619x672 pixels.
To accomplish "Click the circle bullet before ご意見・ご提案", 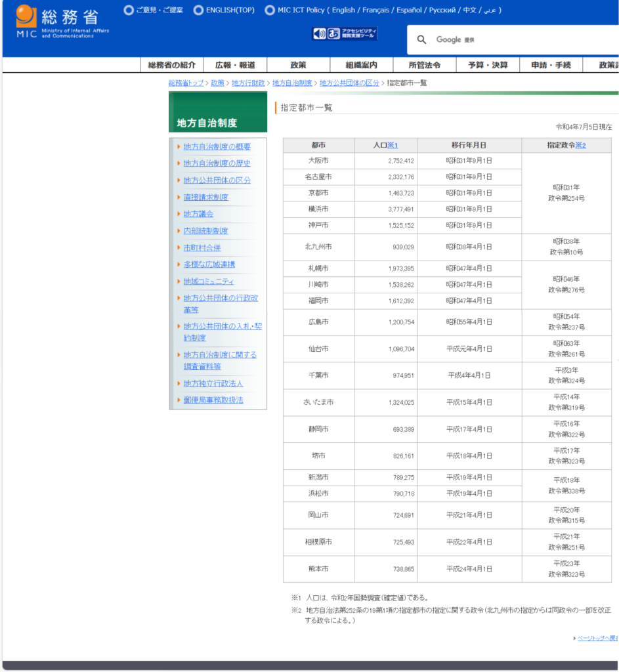I will coord(129,10).
